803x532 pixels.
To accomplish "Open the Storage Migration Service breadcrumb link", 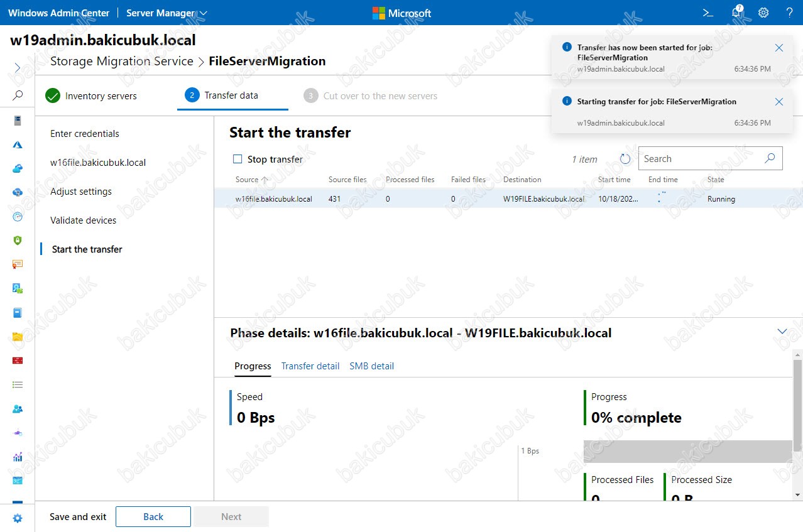I will [122, 61].
